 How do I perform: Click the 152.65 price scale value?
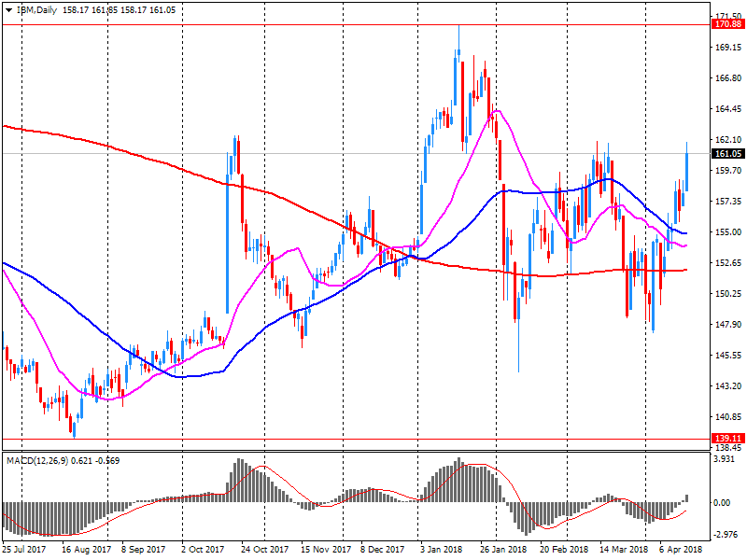pos(728,263)
